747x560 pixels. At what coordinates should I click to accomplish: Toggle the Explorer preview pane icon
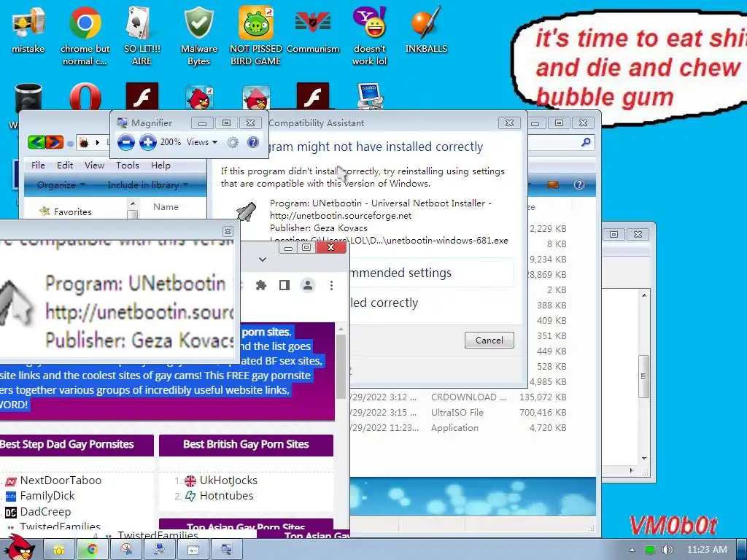click(553, 184)
